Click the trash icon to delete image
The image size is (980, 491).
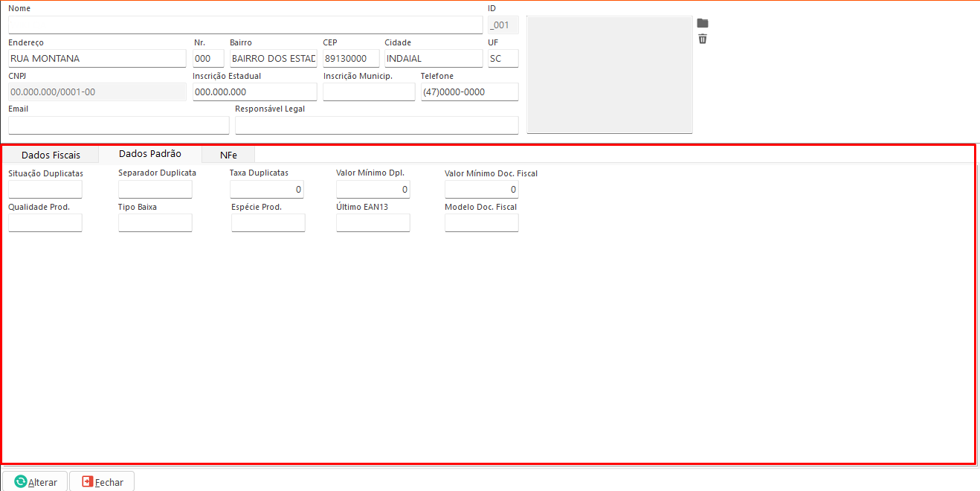click(x=702, y=39)
